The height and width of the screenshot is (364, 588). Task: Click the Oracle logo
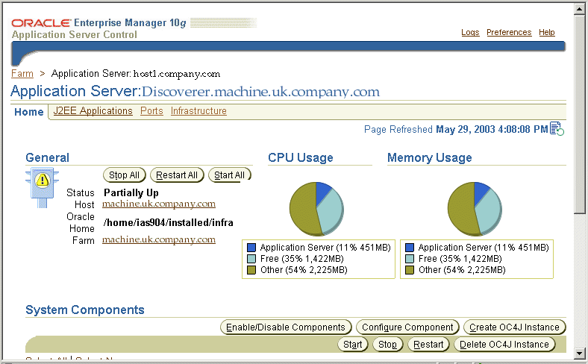40,23
